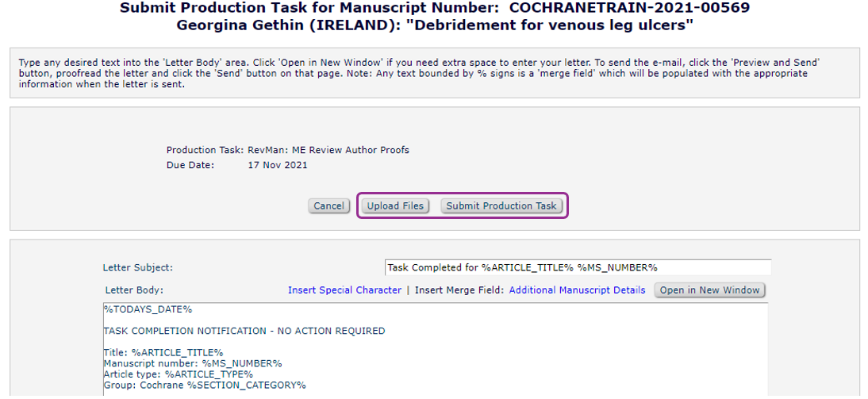Place cursor on TASK COMPLETION NOTIFICATION line
The height and width of the screenshot is (399, 868).
(x=244, y=332)
